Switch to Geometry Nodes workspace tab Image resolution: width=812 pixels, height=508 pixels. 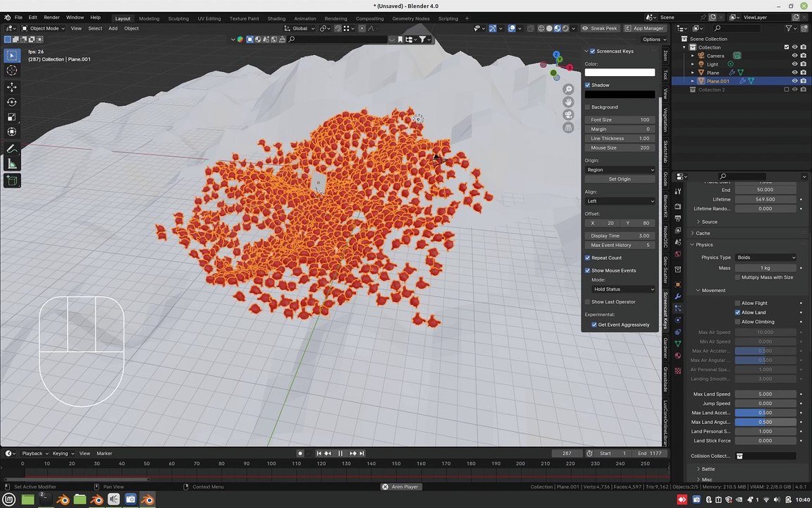tap(411, 18)
